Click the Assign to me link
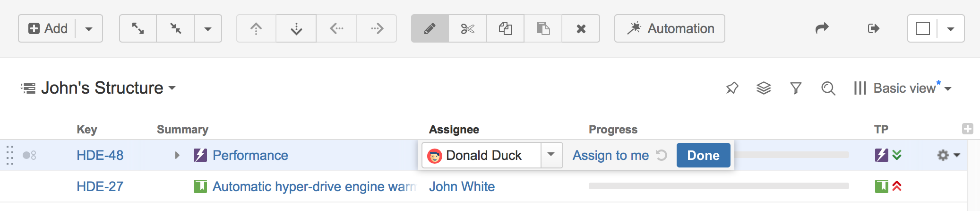Image resolution: width=980 pixels, height=211 pixels. [610, 155]
